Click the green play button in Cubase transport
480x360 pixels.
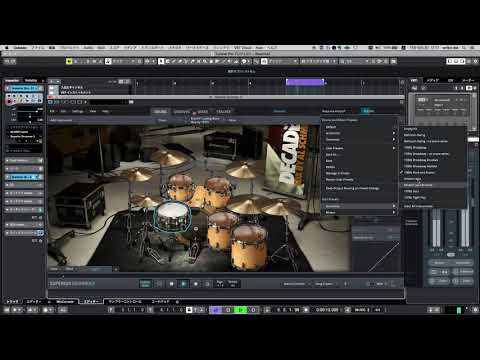pos(240,310)
